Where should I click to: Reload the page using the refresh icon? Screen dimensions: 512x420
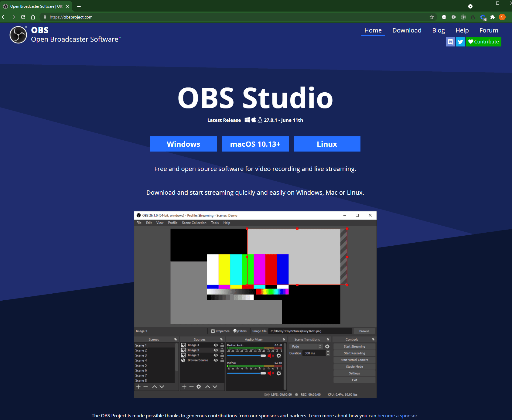point(23,17)
